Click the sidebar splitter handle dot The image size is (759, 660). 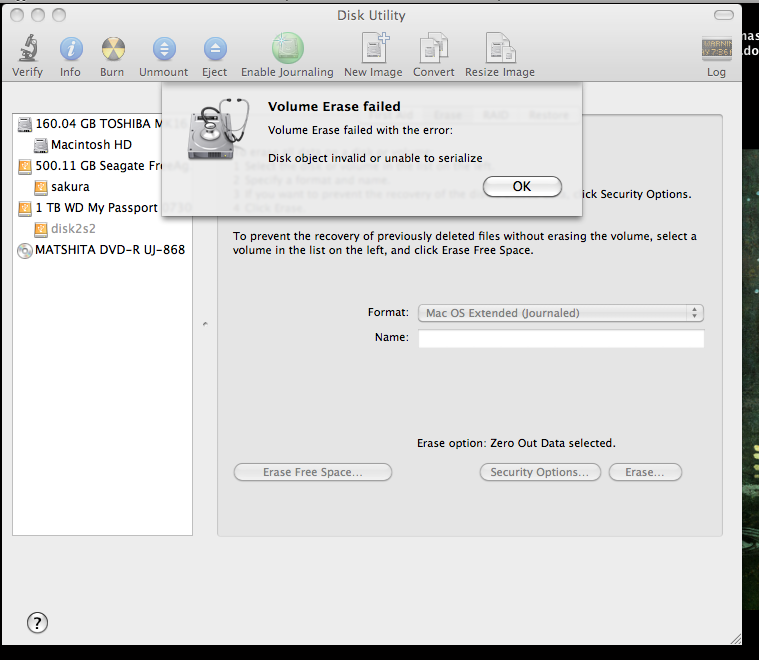point(205,323)
